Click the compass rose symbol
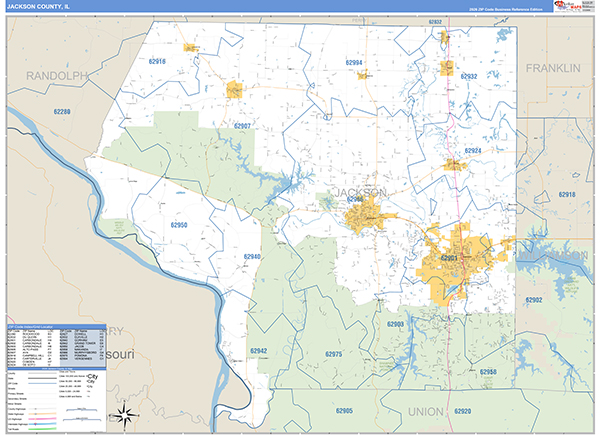600x435 pixels. pos(125,415)
